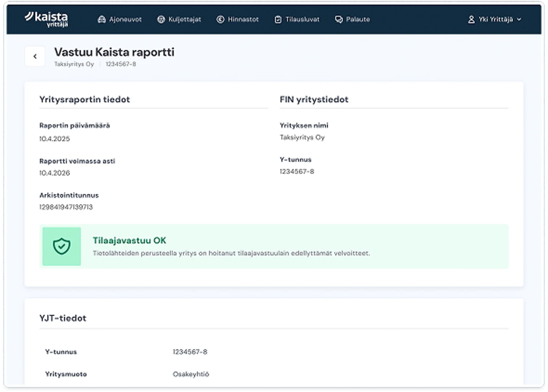This screenshot has height=392, width=548.
Task: Click the Kaista yrittäjä logo
Action: [x=46, y=19]
